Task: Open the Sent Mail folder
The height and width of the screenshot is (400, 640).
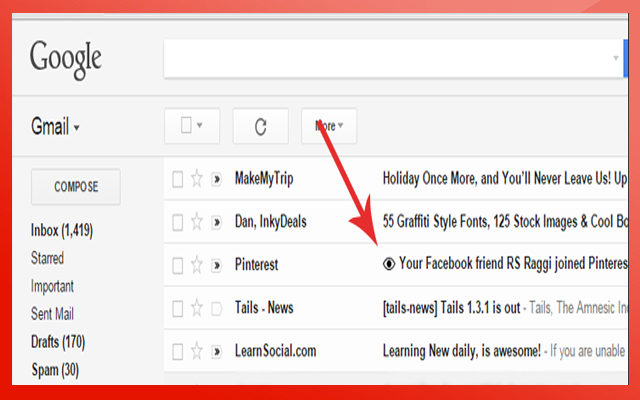Action: click(52, 314)
